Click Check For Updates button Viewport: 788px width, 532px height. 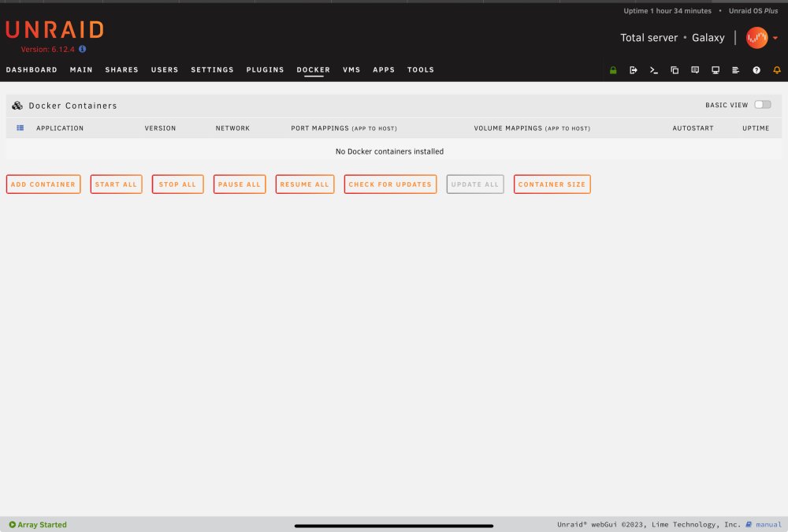pos(390,184)
